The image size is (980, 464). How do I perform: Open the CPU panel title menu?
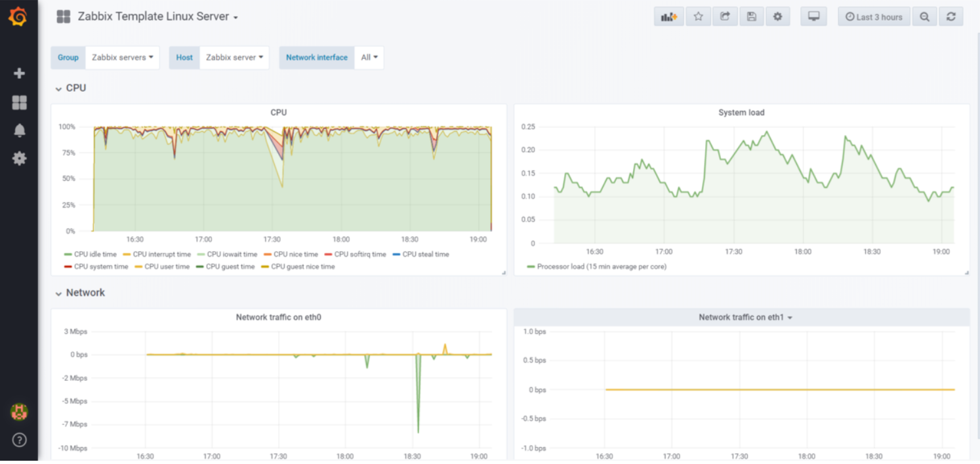pyautogui.click(x=279, y=113)
